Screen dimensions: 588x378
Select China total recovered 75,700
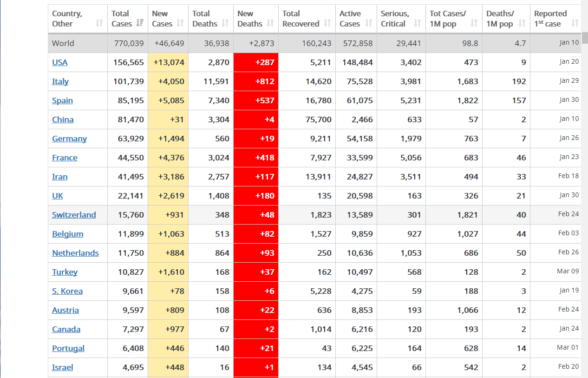pos(319,119)
